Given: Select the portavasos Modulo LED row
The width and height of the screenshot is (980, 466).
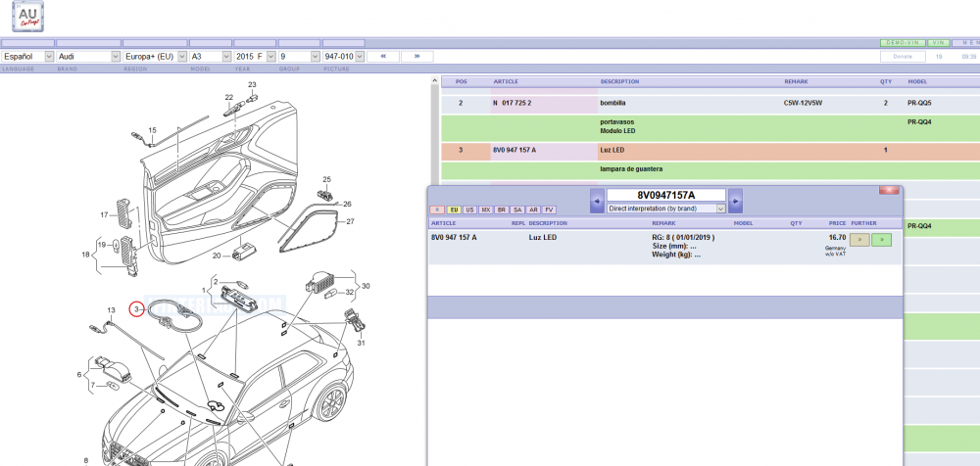Looking at the screenshot, I should tap(710, 127).
